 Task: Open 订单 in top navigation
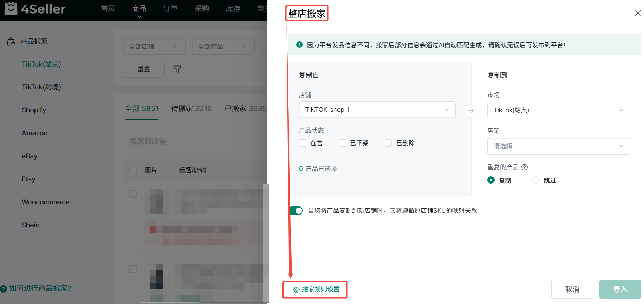[x=170, y=8]
